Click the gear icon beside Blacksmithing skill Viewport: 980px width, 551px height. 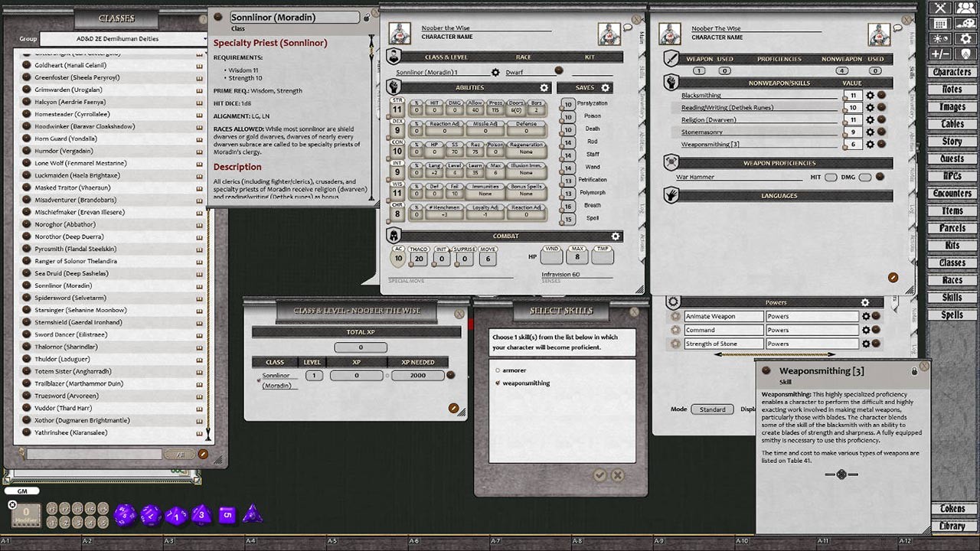(x=870, y=96)
